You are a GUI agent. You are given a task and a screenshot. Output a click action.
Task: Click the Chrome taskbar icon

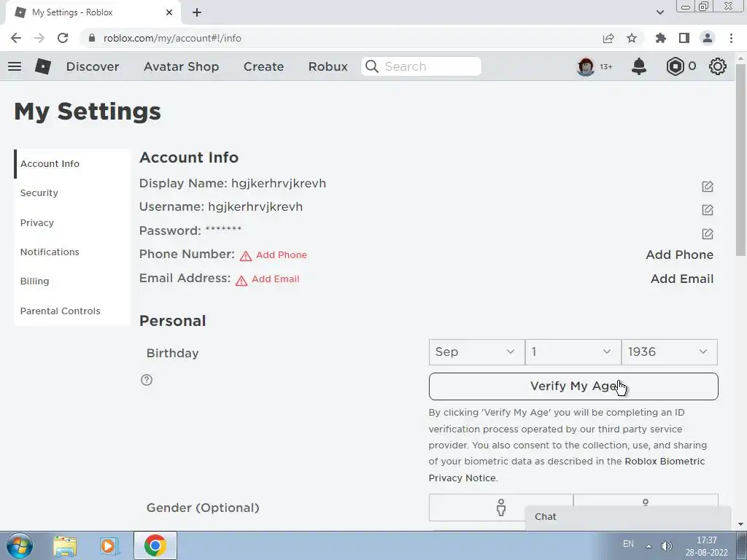coord(155,545)
